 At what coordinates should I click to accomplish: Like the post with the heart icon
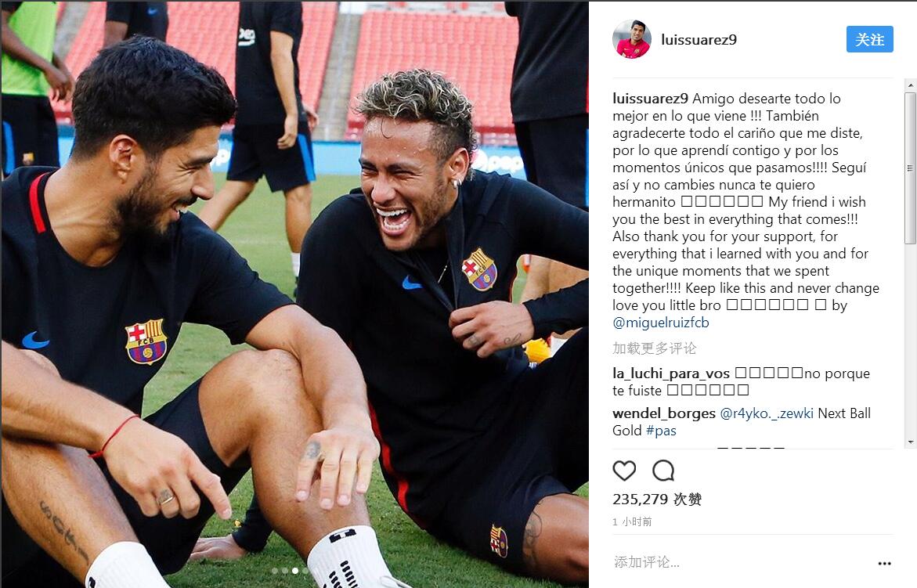624,471
